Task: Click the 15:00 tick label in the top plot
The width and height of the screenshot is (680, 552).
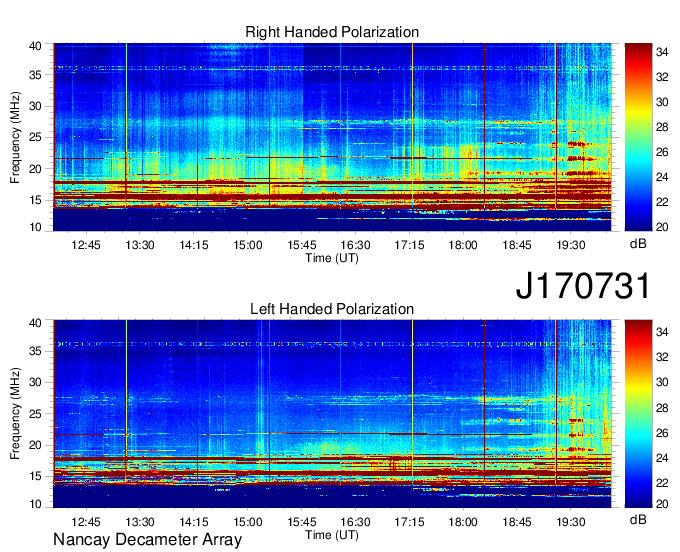Action: pyautogui.click(x=248, y=245)
